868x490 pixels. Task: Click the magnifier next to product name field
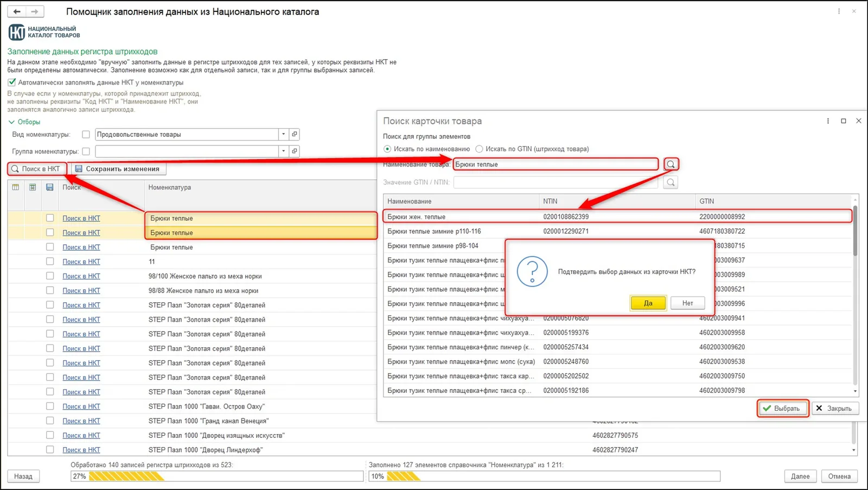pos(671,164)
